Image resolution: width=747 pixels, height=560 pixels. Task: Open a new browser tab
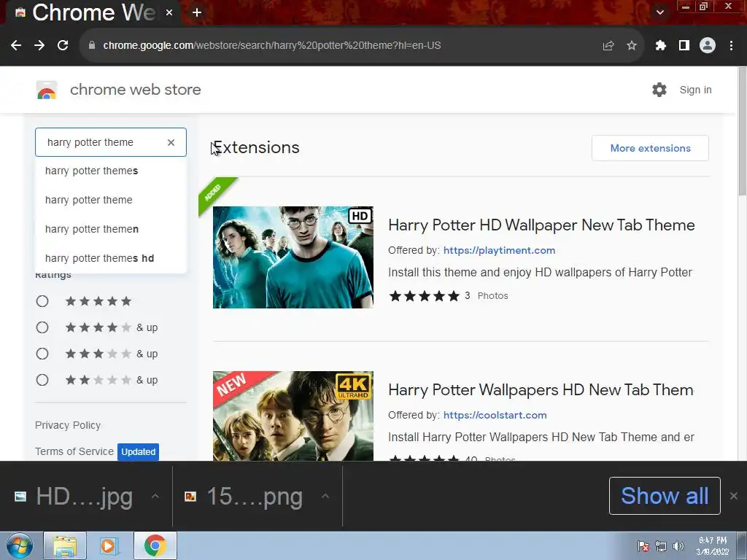197,13
